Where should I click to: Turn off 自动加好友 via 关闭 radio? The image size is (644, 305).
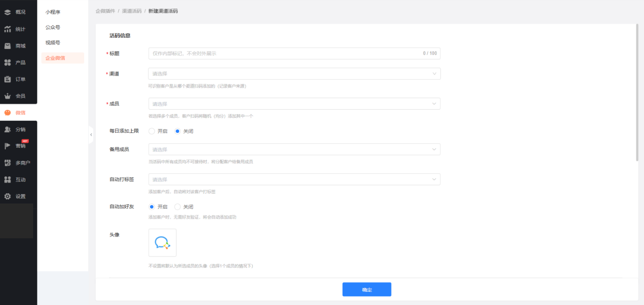click(x=178, y=207)
